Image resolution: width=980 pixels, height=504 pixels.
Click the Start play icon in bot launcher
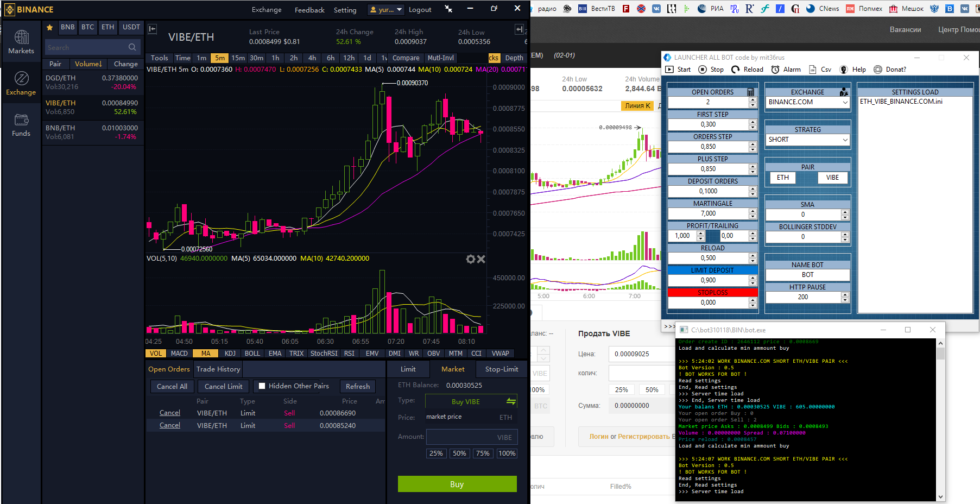669,70
